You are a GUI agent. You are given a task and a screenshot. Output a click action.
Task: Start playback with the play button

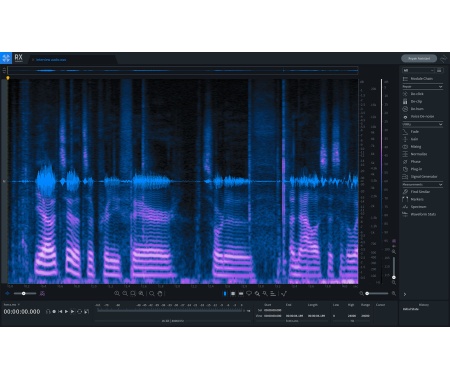66,312
